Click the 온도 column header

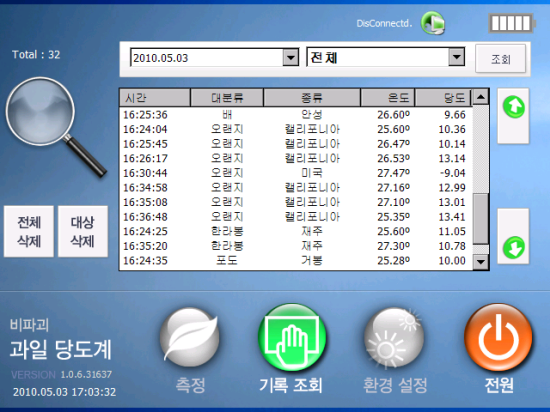pos(388,97)
